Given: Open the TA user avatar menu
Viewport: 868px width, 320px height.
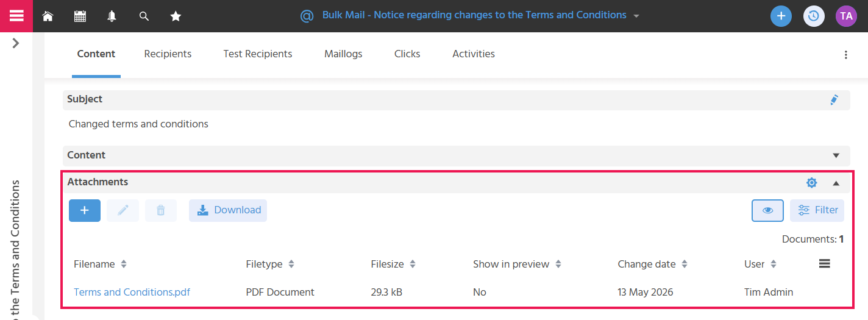Looking at the screenshot, I should point(846,16).
